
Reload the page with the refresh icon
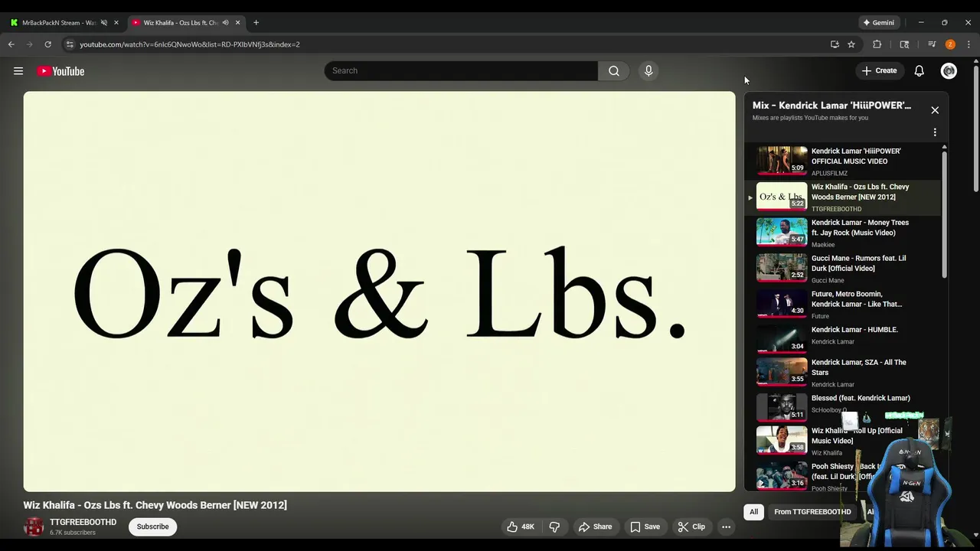(x=47, y=44)
